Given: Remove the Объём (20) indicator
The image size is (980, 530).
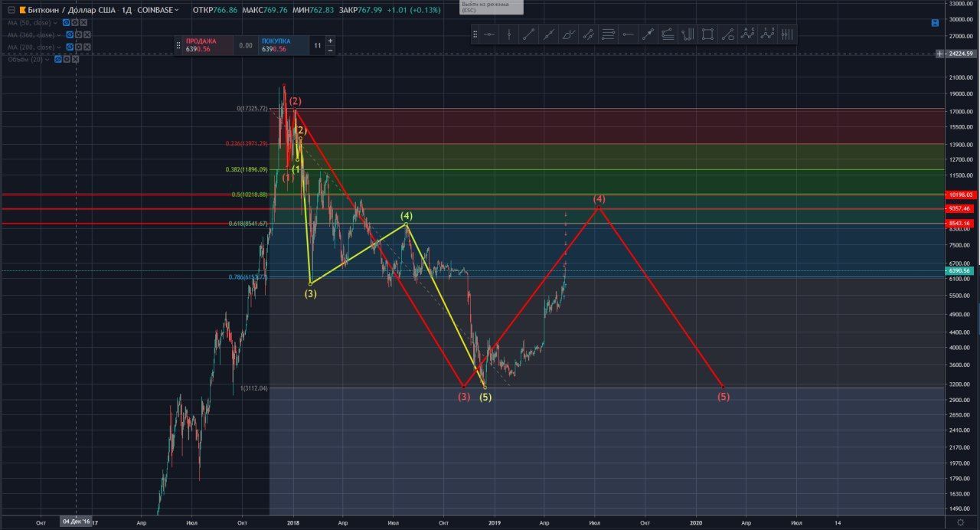Looking at the screenshot, I should pos(75,59).
